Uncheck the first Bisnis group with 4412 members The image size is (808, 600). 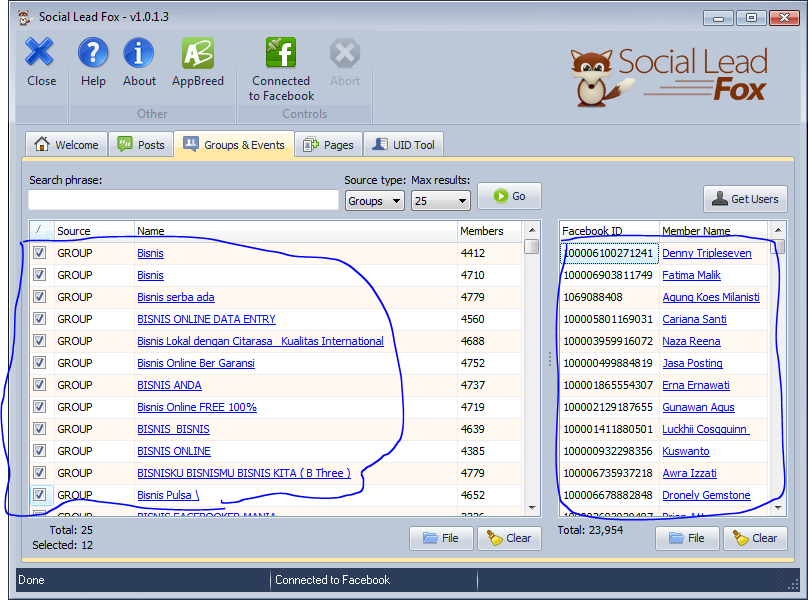tap(40, 253)
